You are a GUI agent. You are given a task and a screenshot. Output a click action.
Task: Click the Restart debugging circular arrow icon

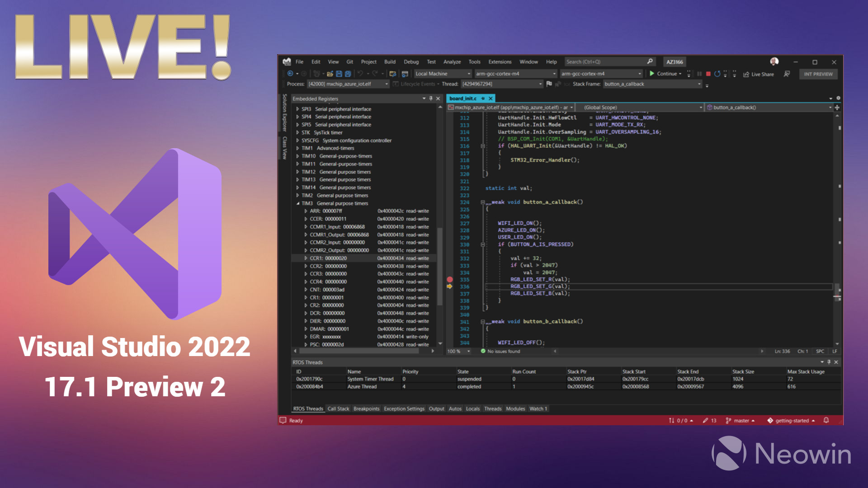717,74
